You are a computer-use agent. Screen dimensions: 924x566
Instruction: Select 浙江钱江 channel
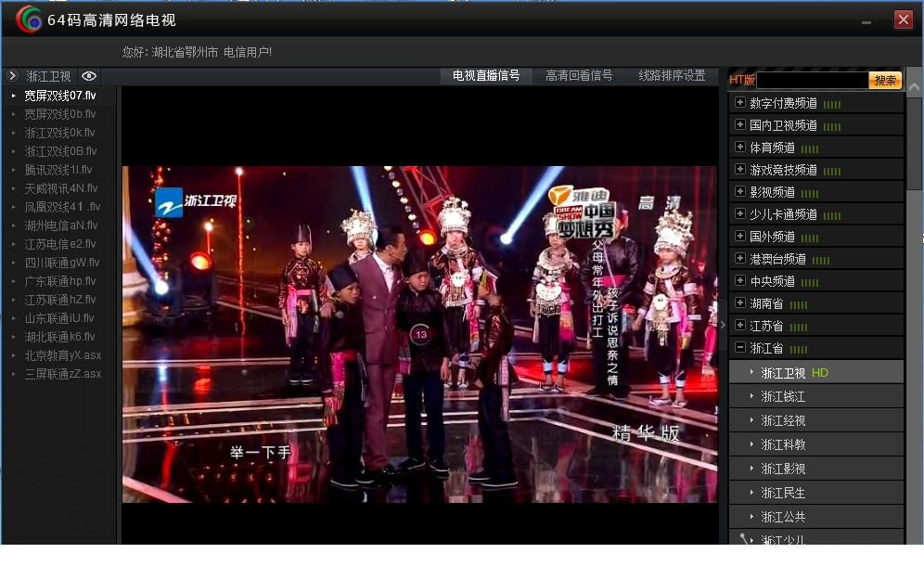click(816, 397)
